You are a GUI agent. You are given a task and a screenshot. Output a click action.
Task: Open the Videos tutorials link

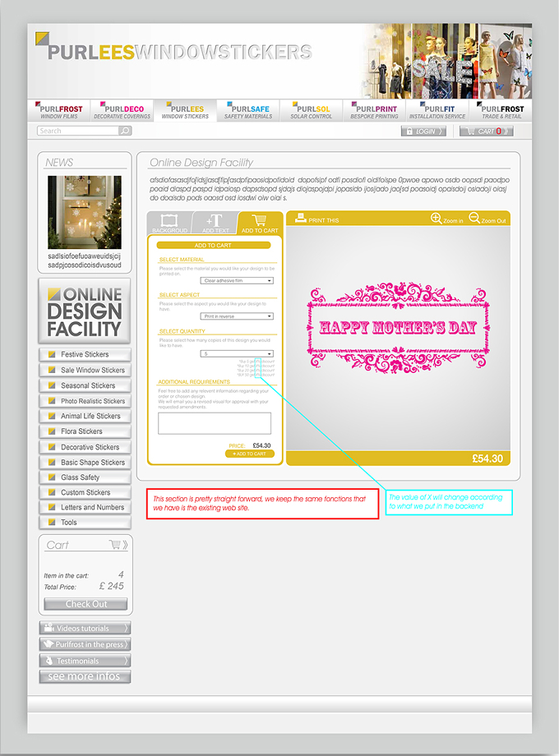[85, 628]
